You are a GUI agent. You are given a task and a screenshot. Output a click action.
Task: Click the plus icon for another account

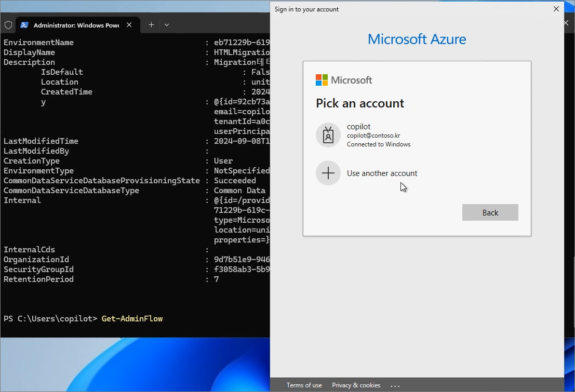coord(328,173)
